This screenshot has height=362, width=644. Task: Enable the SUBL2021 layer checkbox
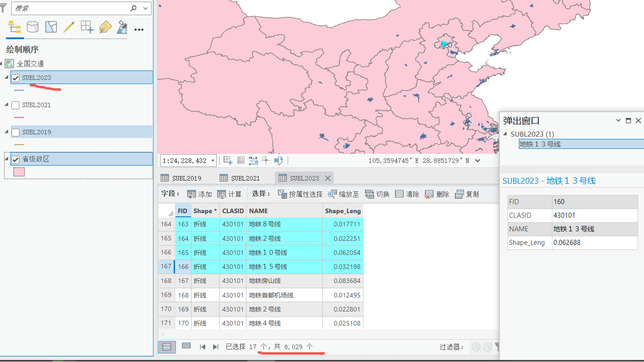pyautogui.click(x=15, y=105)
